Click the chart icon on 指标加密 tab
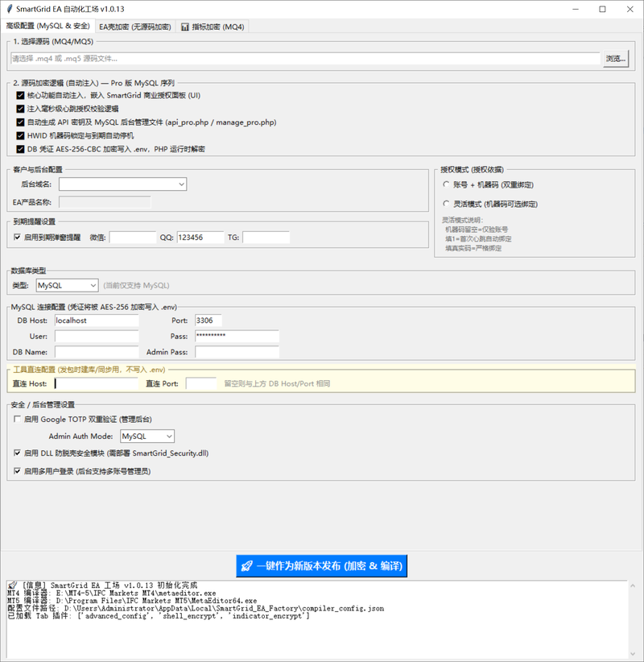 click(185, 27)
